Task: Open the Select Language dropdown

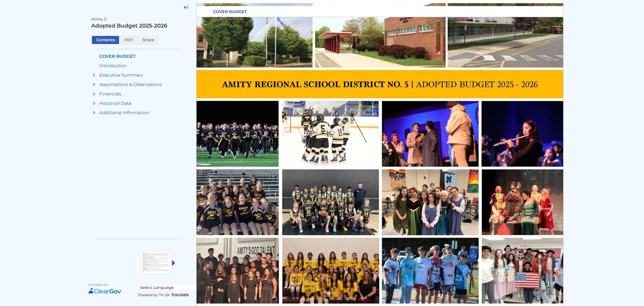Action: click(167, 288)
